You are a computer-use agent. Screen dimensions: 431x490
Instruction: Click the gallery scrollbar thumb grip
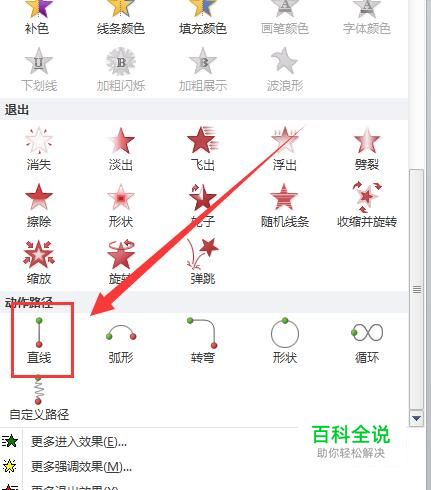[416, 289]
